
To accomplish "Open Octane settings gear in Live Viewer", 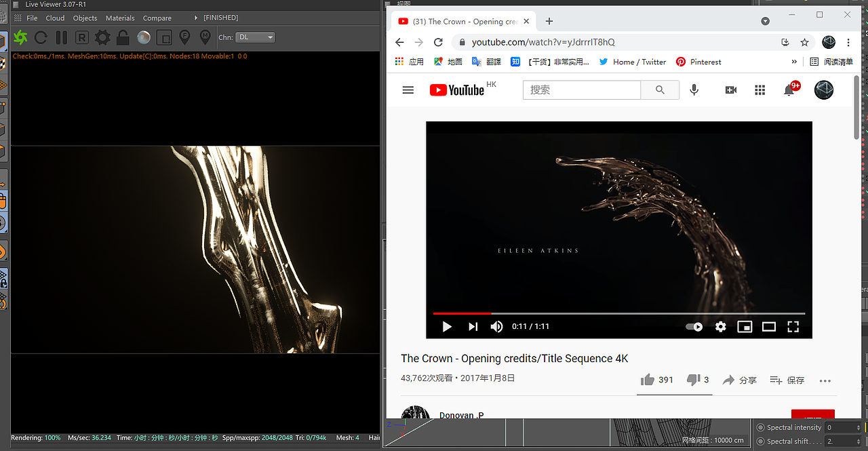I will pos(102,37).
